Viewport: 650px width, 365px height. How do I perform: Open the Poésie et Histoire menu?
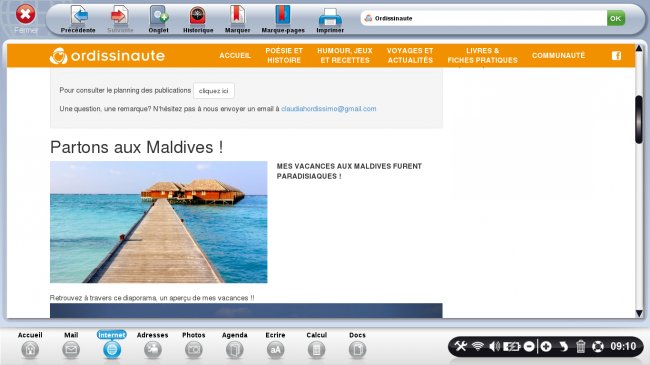point(284,55)
